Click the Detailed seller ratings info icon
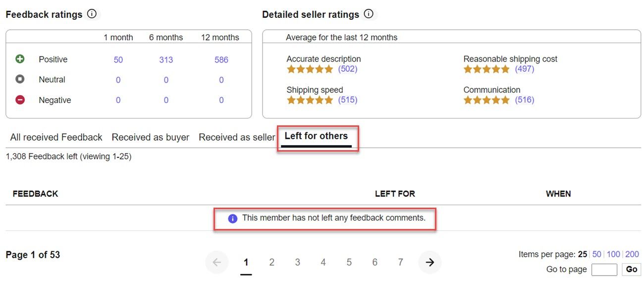Viewport: 644px width, 281px height. pyautogui.click(x=369, y=14)
